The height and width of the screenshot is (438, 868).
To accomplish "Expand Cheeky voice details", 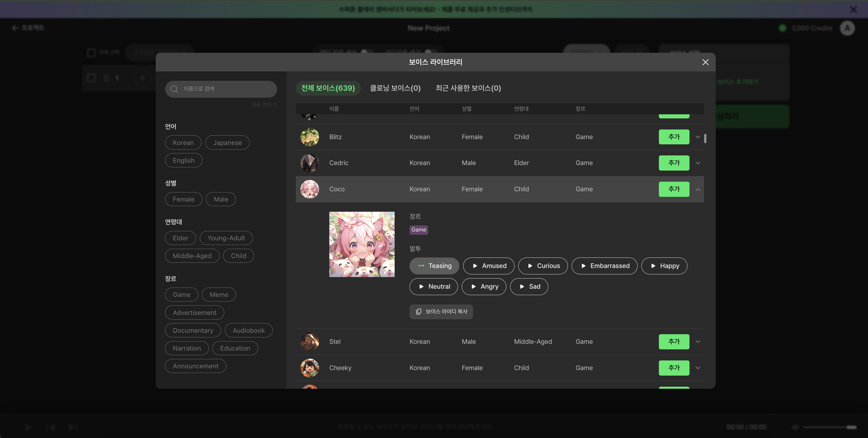I will [x=698, y=368].
